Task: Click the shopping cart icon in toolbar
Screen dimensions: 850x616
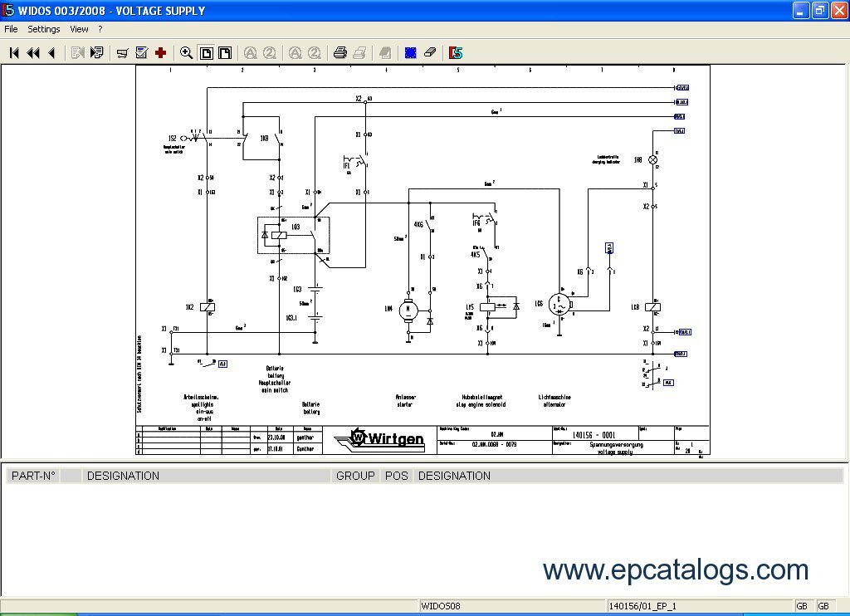Action: tap(122, 52)
